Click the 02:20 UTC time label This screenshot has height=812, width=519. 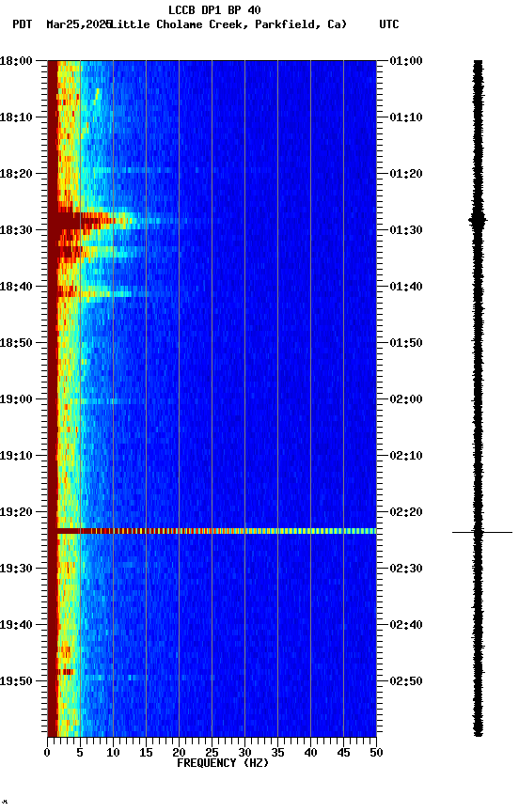coord(406,512)
